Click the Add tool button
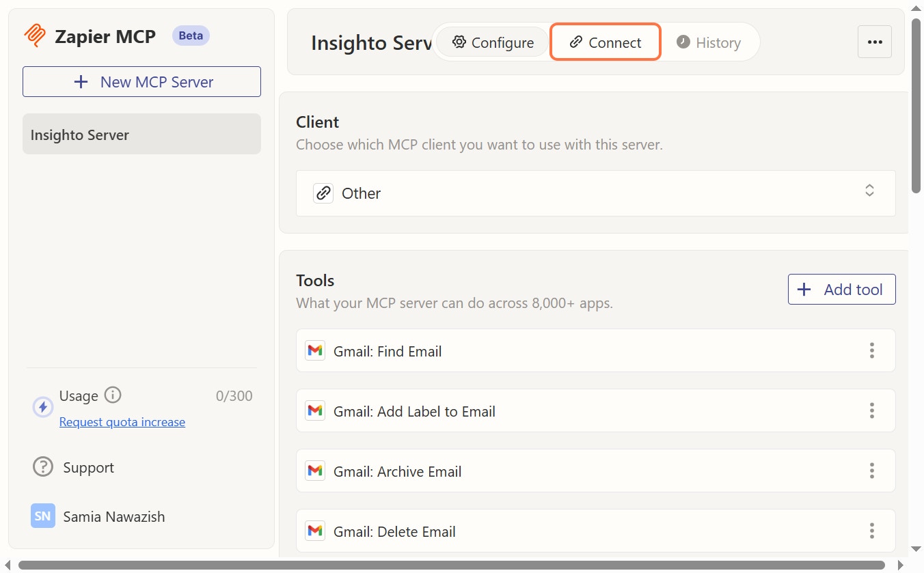Image resolution: width=924 pixels, height=573 pixels. coord(842,290)
